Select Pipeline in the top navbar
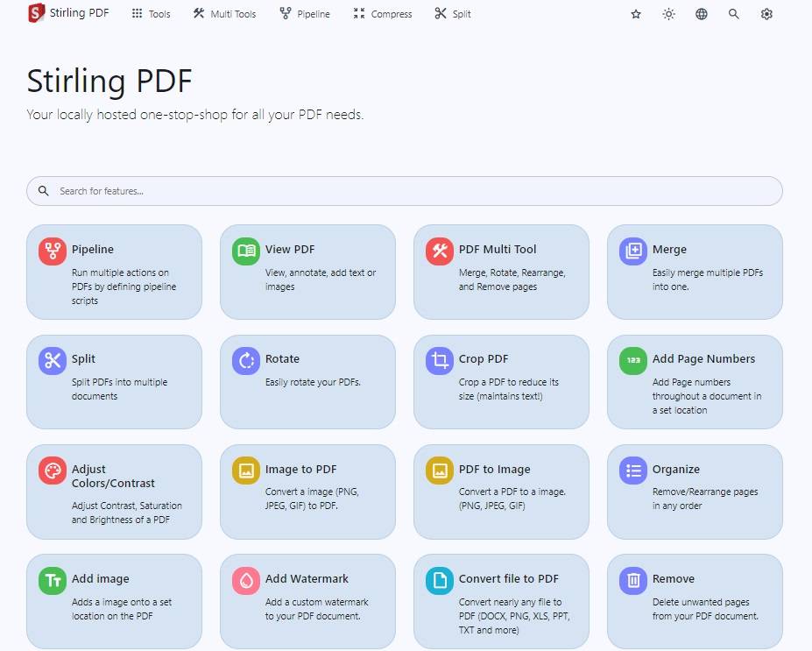The image size is (812, 651). 305,14
